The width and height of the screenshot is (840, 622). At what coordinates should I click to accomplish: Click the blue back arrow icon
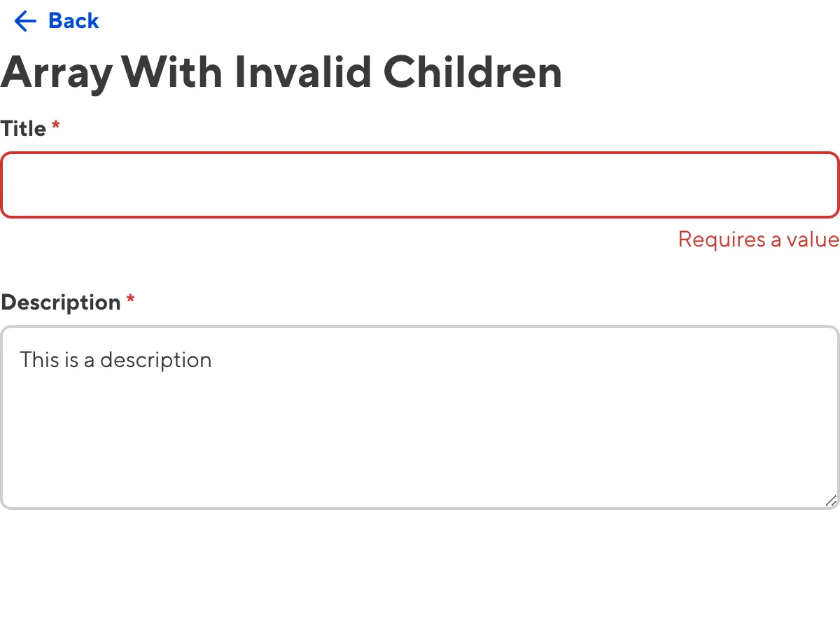tap(25, 22)
